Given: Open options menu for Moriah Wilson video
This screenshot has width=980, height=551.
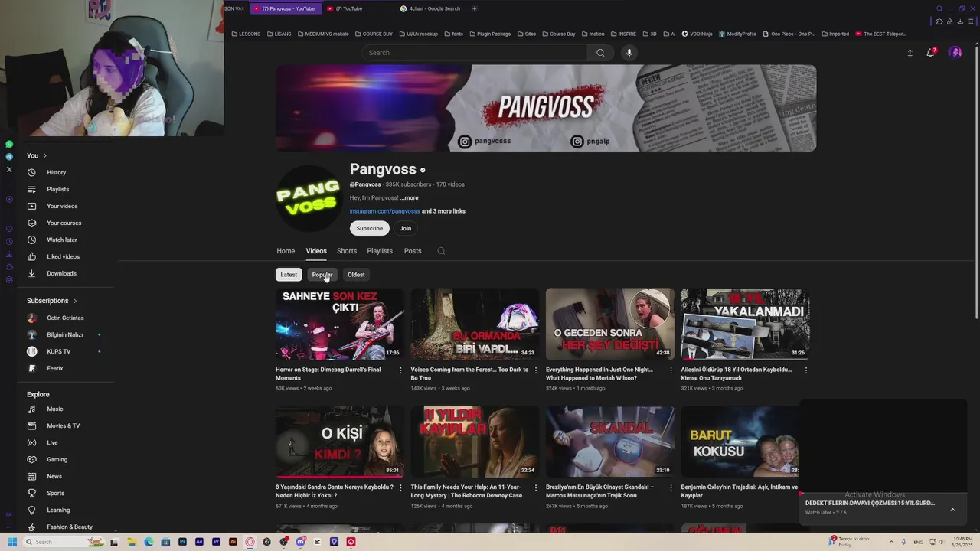Looking at the screenshot, I should pyautogui.click(x=671, y=370).
